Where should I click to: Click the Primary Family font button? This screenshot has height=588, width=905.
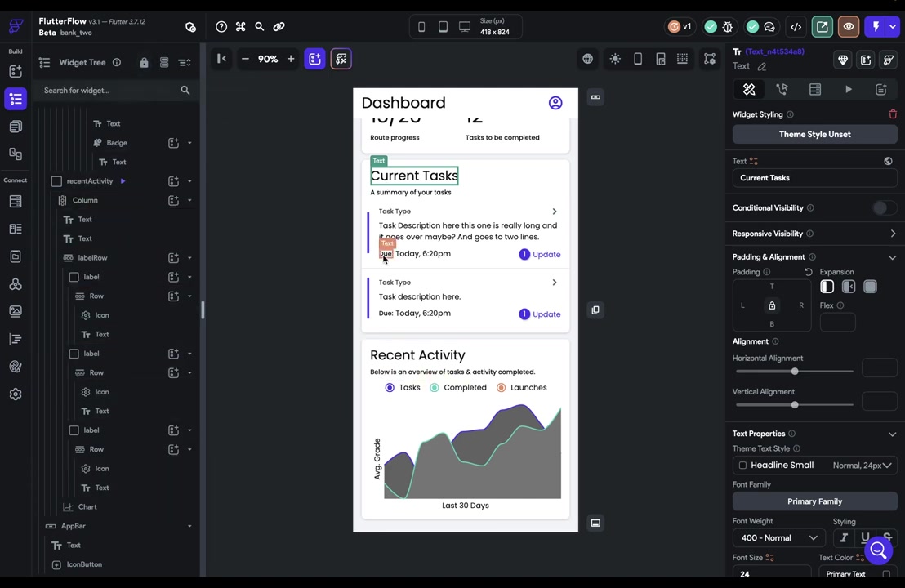tap(814, 501)
